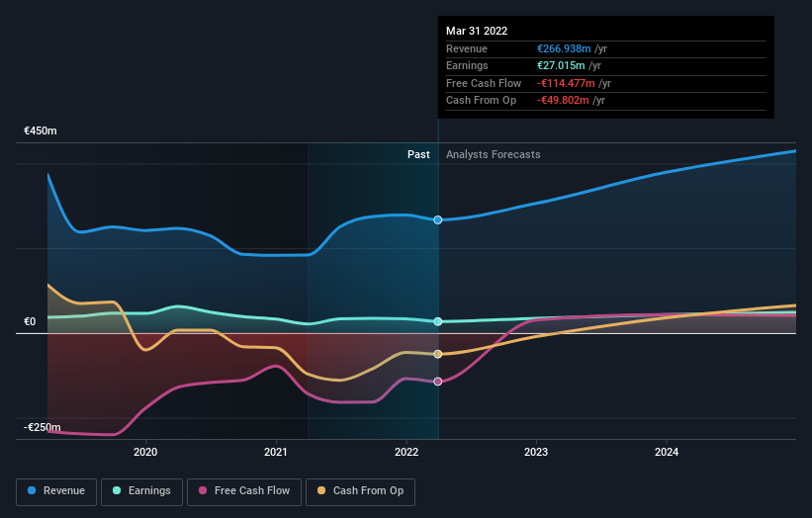Click the Cash From Op label in tooltip
This screenshot has width=812, height=518.
[x=481, y=101]
